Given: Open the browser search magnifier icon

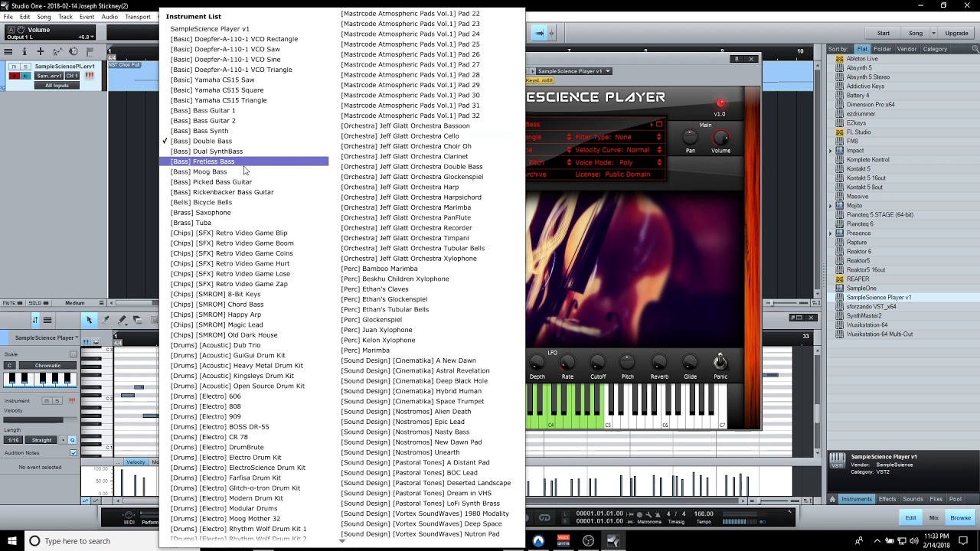Looking at the screenshot, I should 974,49.
